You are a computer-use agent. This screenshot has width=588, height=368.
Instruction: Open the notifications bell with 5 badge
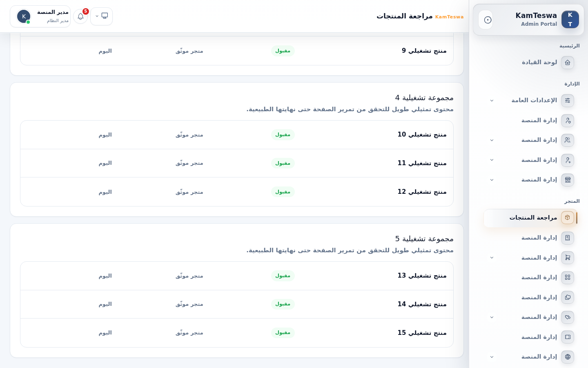(x=80, y=16)
